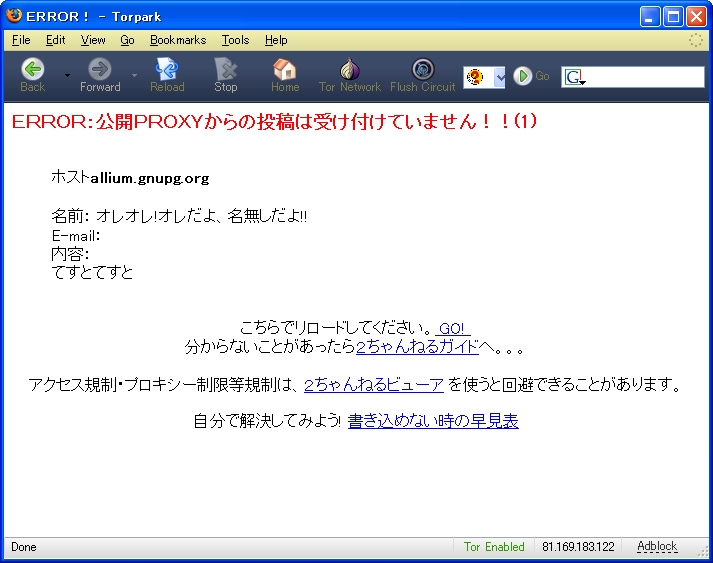
Task: Open the Google search engine selector icon
Action: 574,77
